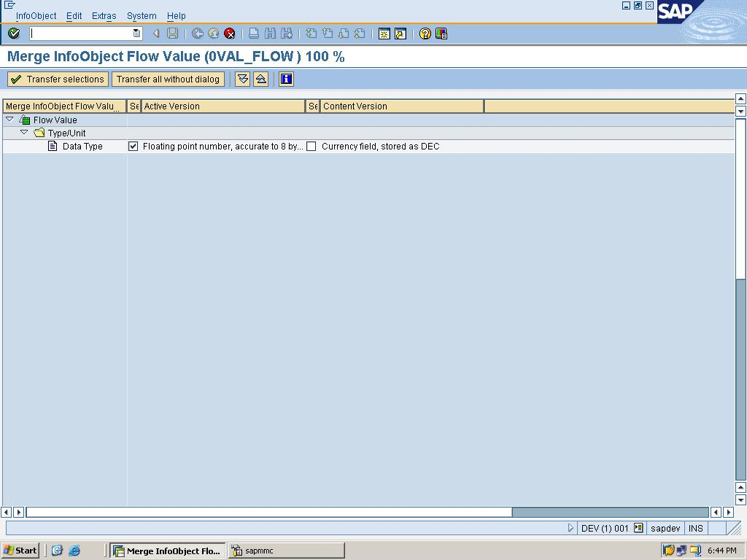This screenshot has height=560, width=747.
Task: Click the Expand subtree icon
Action: [243, 79]
